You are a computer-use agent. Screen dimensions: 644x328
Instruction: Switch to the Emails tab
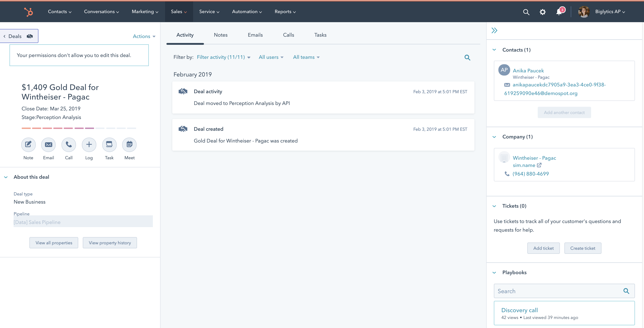click(255, 35)
